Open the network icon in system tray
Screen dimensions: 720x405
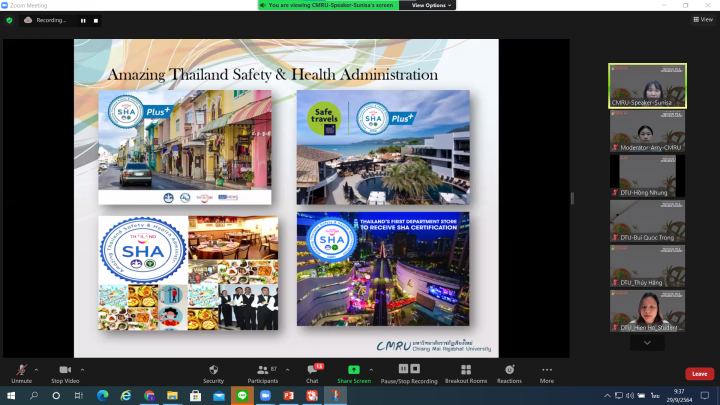[619, 396]
